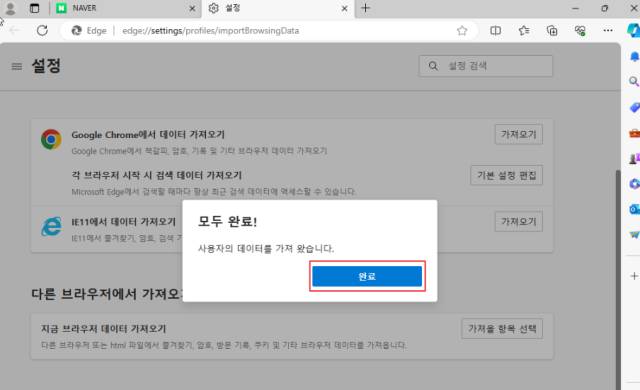
Task: Add sidebar app with plus icon
Action: pos(634,276)
